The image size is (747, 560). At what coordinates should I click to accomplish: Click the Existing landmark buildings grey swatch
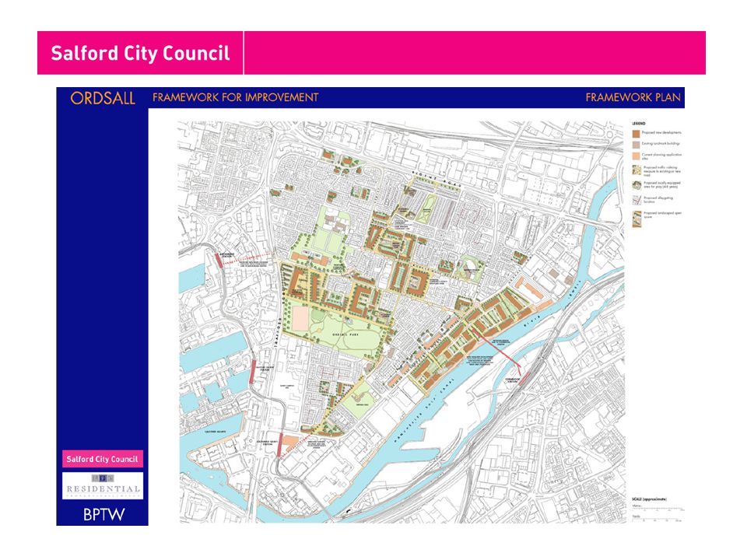[x=636, y=145]
